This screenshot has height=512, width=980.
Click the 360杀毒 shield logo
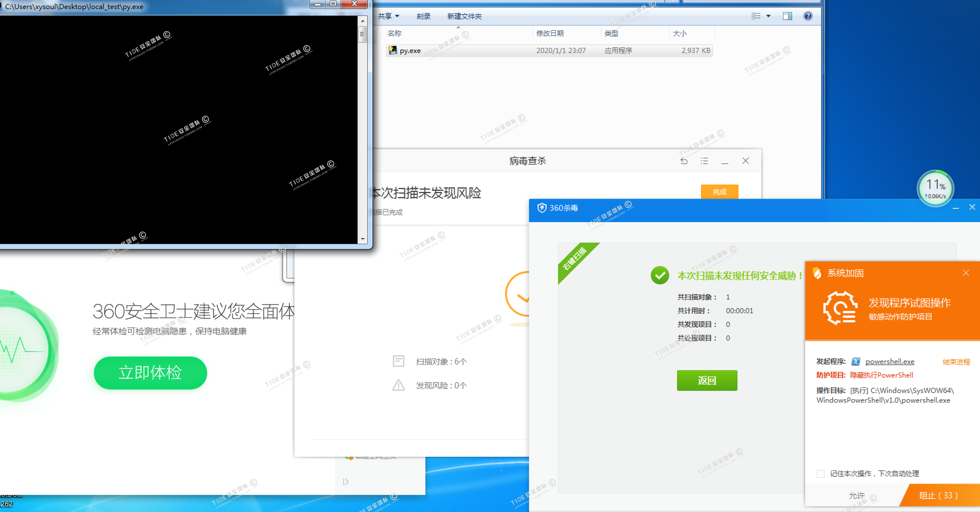pyautogui.click(x=542, y=208)
